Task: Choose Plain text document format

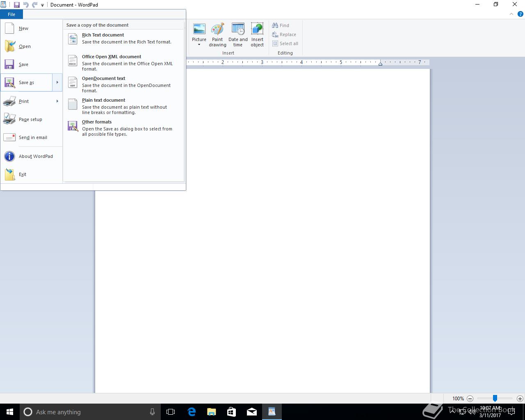Action: (x=123, y=106)
